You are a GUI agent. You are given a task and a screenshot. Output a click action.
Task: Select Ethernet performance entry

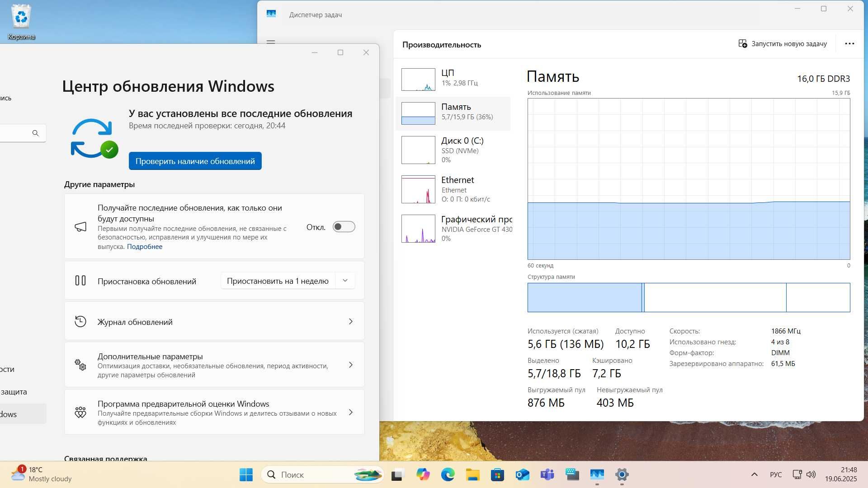coord(453,189)
